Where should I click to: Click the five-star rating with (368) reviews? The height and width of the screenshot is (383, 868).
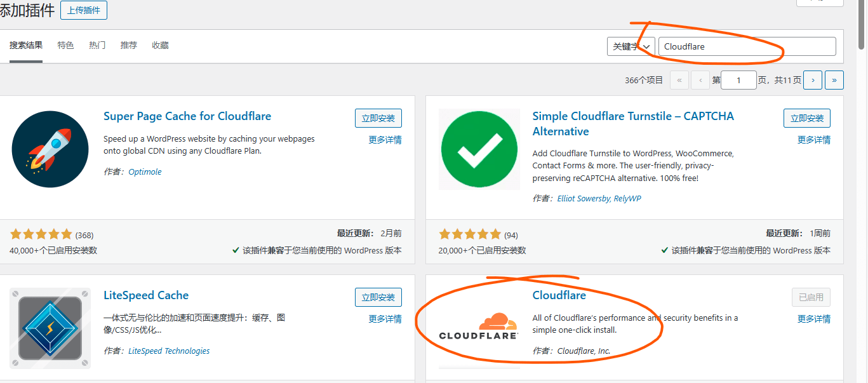point(51,234)
